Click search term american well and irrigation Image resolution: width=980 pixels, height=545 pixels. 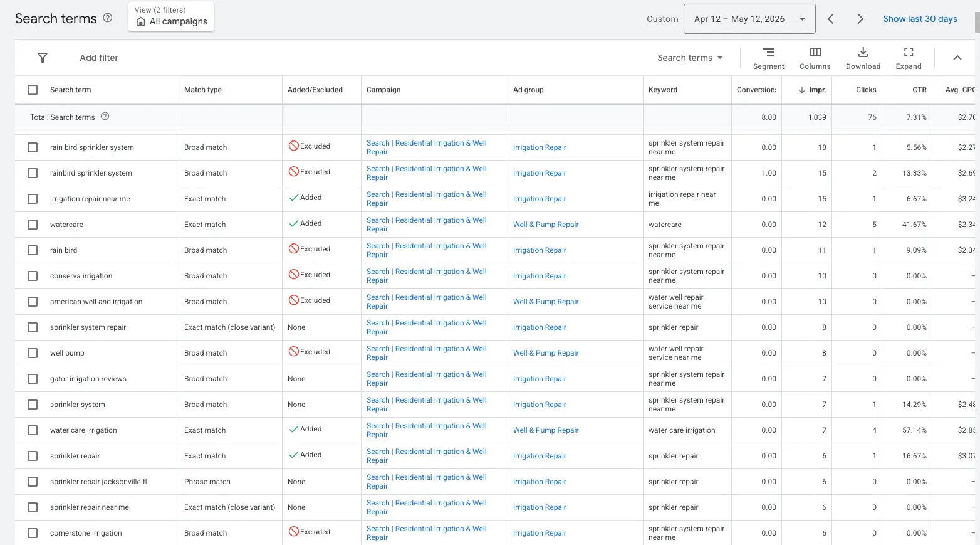pos(96,302)
